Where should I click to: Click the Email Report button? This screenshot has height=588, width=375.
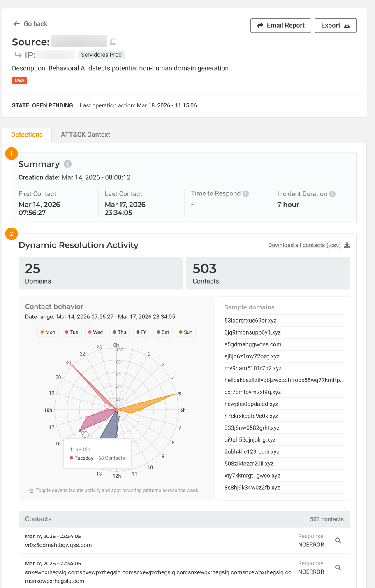[281, 25]
